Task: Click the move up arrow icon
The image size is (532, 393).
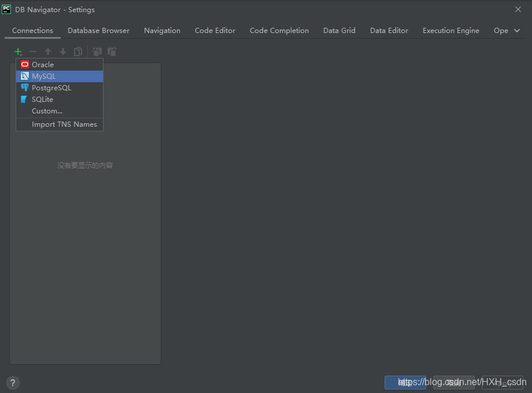Action: click(48, 52)
